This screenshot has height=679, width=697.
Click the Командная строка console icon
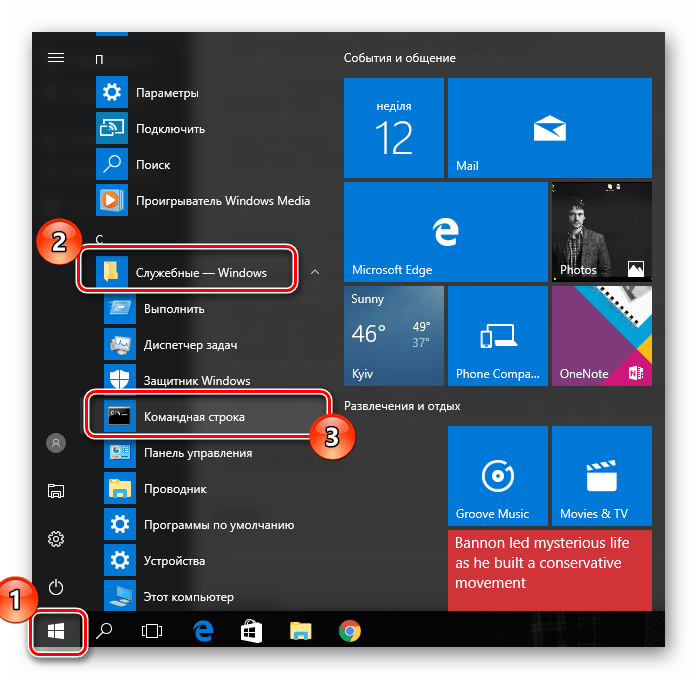click(120, 416)
